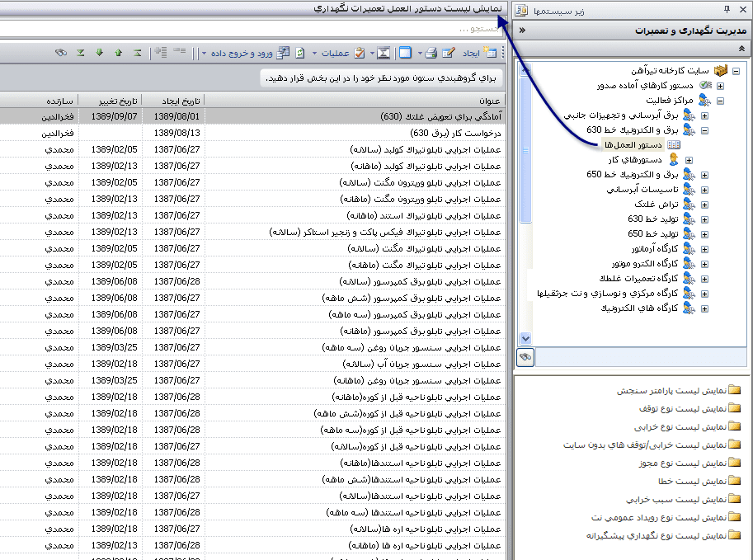753x560 pixels.
Task: Collapse the مراکز فعالیت tree node
Action: (x=719, y=101)
